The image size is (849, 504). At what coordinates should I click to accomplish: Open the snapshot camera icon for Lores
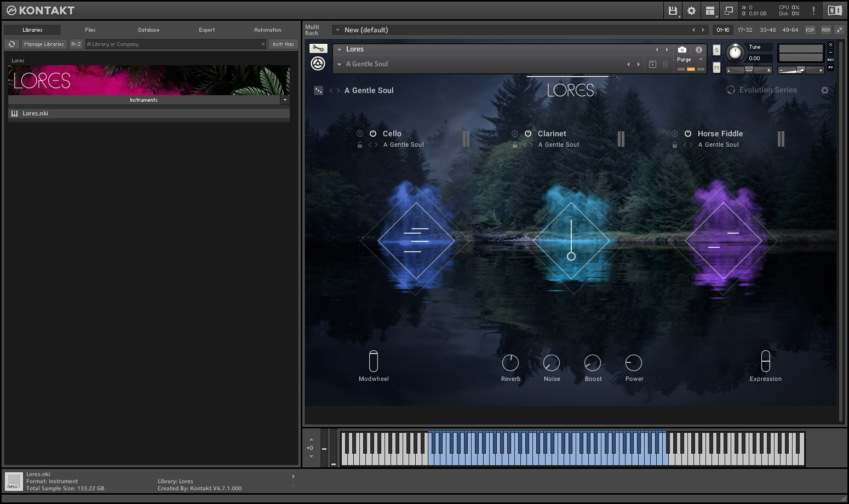pyautogui.click(x=681, y=50)
